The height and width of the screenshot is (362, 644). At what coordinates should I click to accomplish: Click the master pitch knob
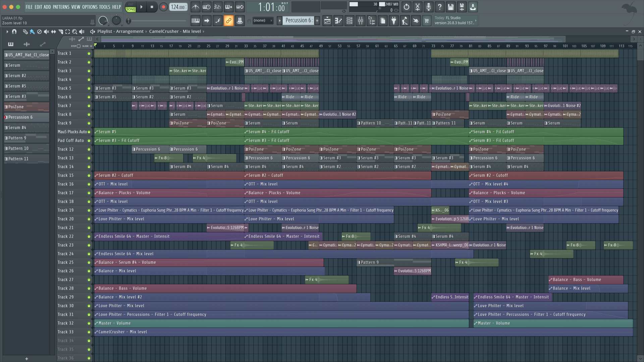(x=116, y=21)
